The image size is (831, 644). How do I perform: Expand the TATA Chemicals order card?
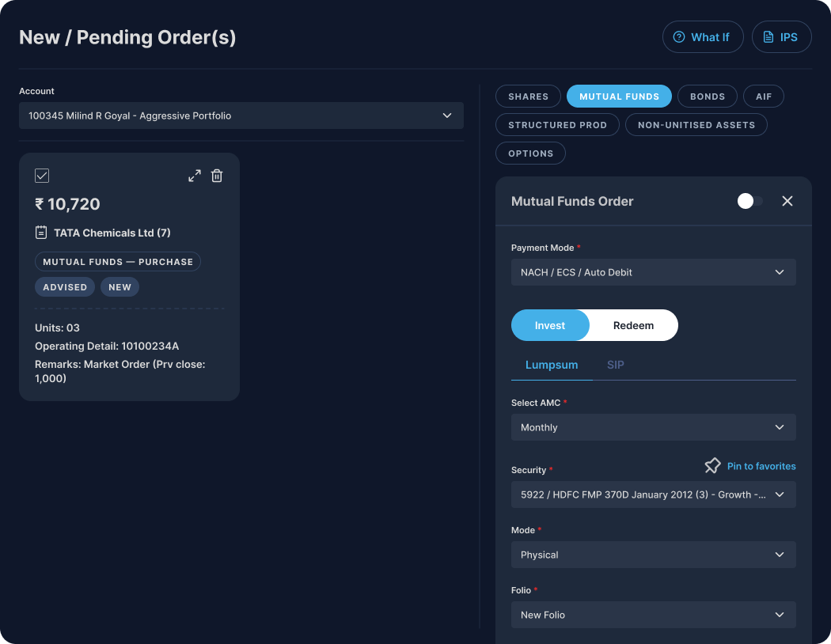point(194,176)
